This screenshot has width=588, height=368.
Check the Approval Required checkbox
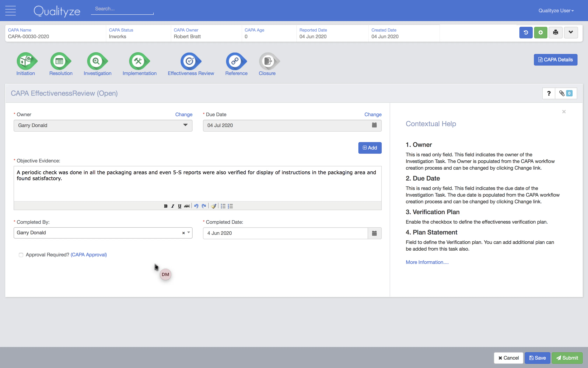[x=21, y=255]
